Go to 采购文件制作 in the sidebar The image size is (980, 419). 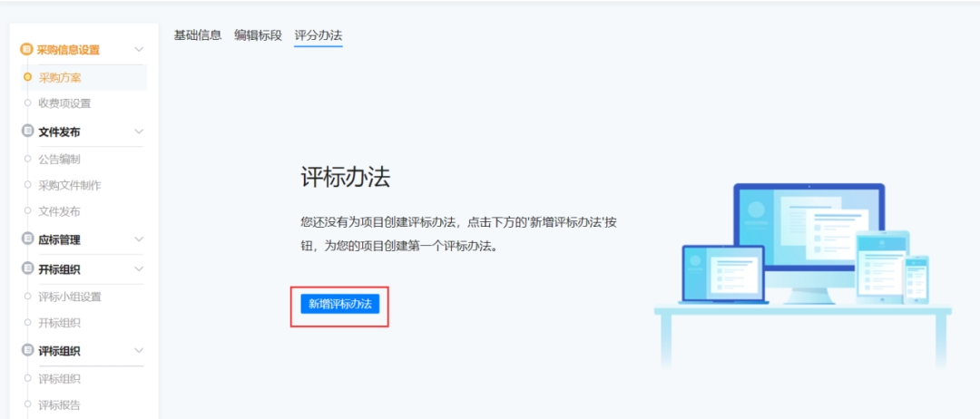tap(69, 186)
